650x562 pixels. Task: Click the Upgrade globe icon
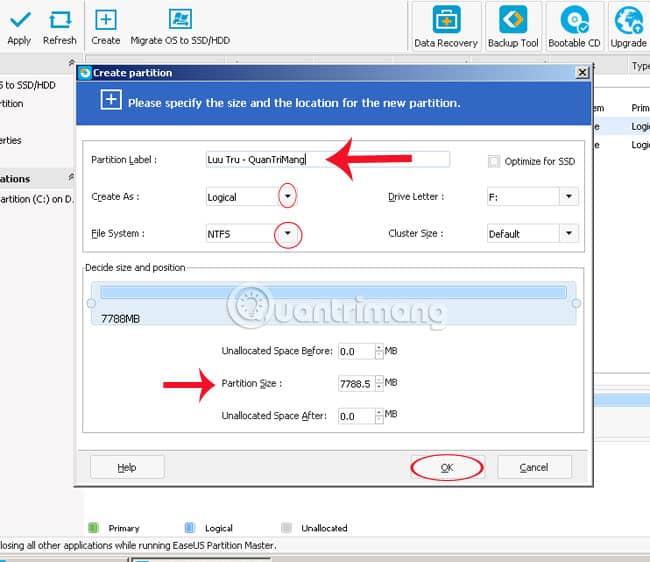[629, 19]
